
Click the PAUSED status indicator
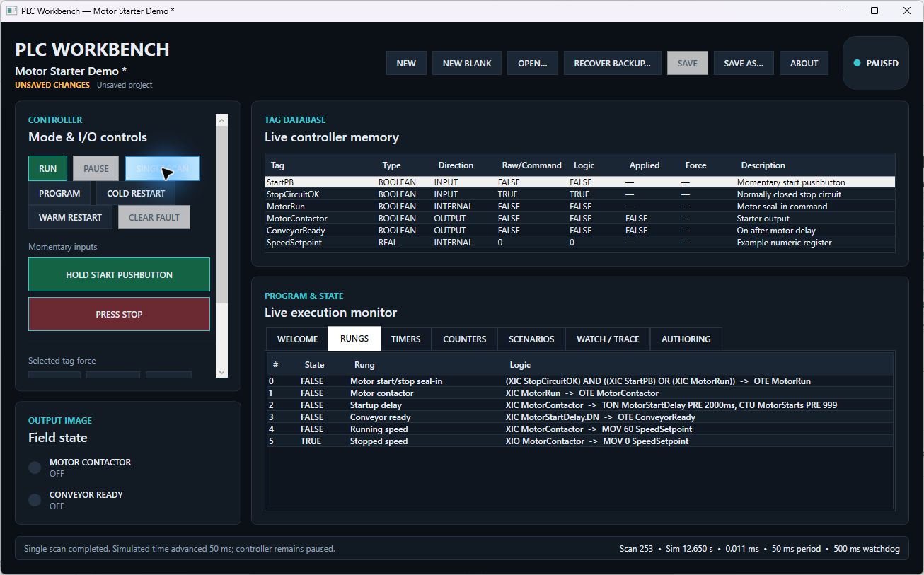[876, 63]
